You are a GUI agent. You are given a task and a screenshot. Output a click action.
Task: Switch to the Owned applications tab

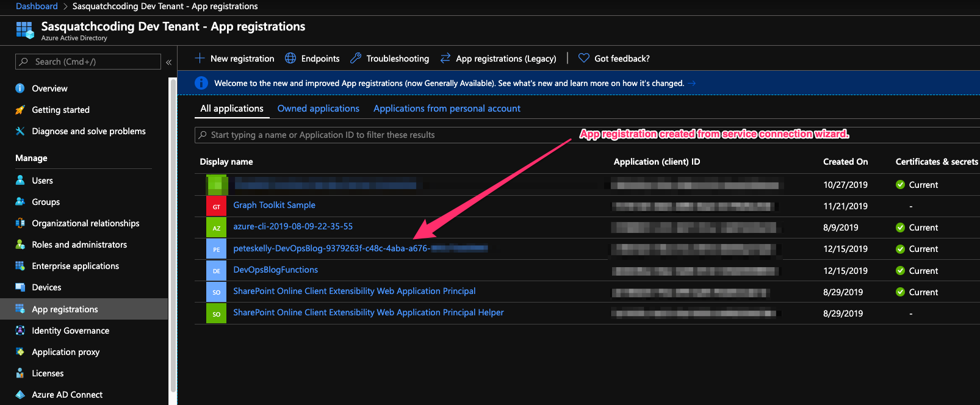click(x=319, y=109)
